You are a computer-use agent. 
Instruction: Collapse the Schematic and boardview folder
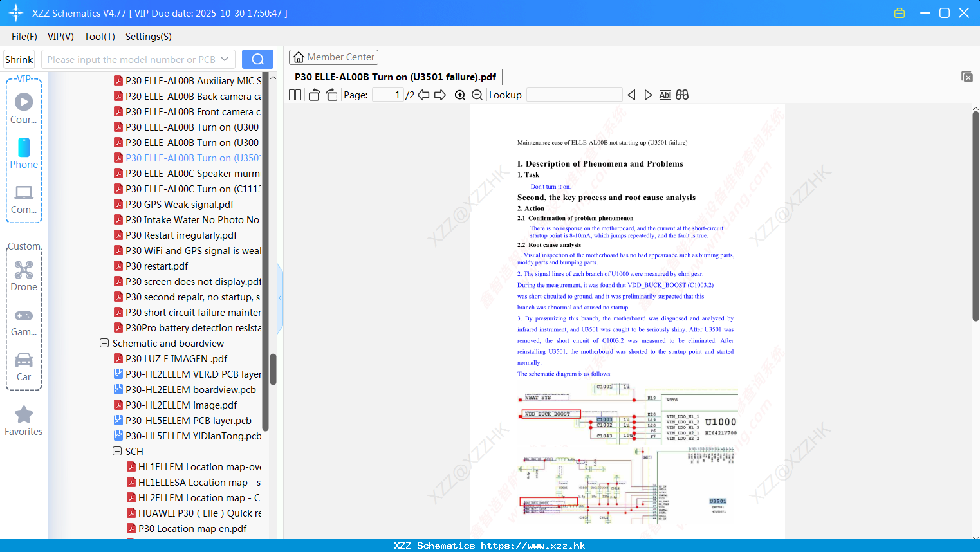pyautogui.click(x=104, y=344)
